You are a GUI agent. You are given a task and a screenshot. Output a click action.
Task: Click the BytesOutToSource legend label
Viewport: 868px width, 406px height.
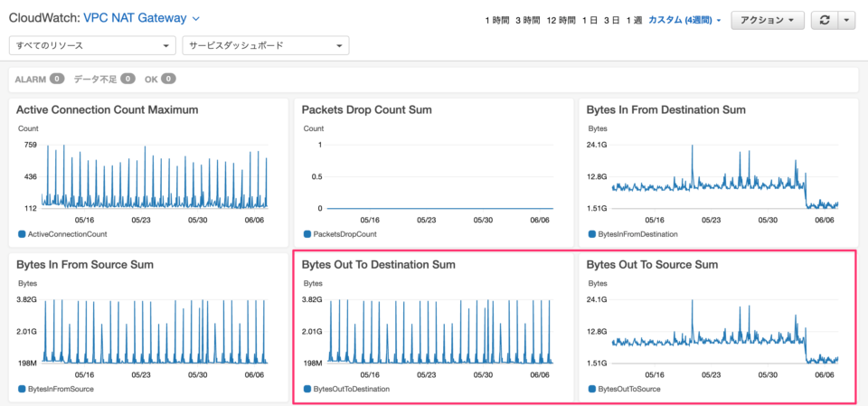pos(629,389)
